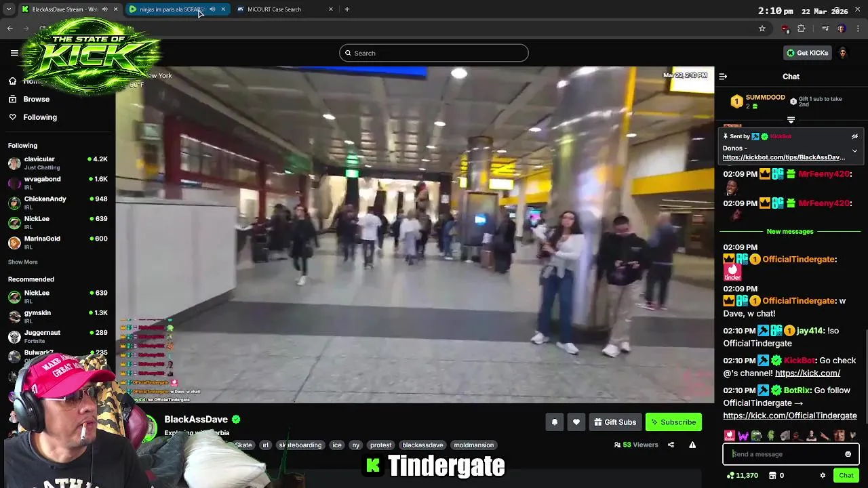Open MarinaGold channel in Following list

[58, 242]
